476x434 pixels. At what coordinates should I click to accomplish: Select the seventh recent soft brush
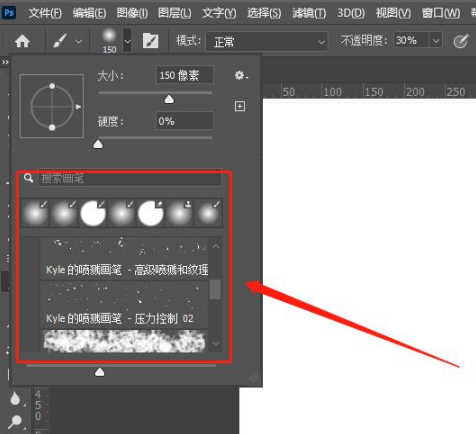(208, 213)
